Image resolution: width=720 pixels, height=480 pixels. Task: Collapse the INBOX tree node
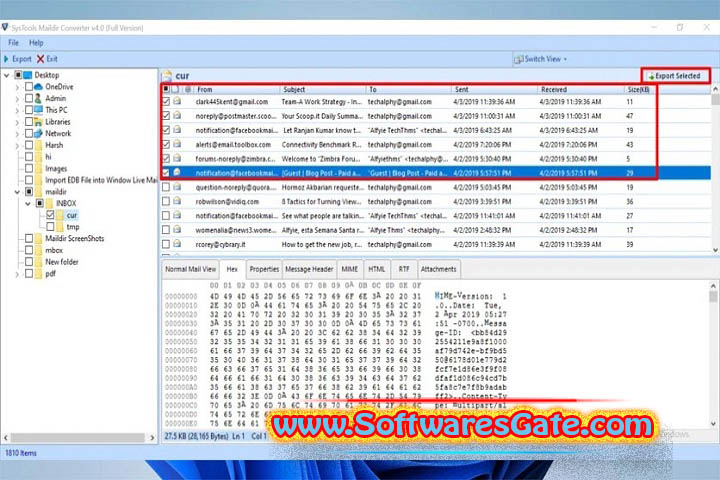(x=28, y=203)
